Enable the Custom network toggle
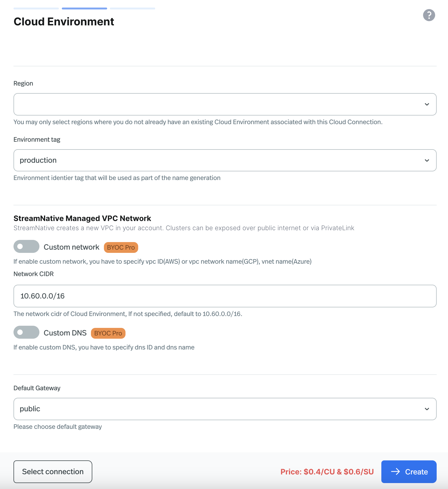 point(26,246)
